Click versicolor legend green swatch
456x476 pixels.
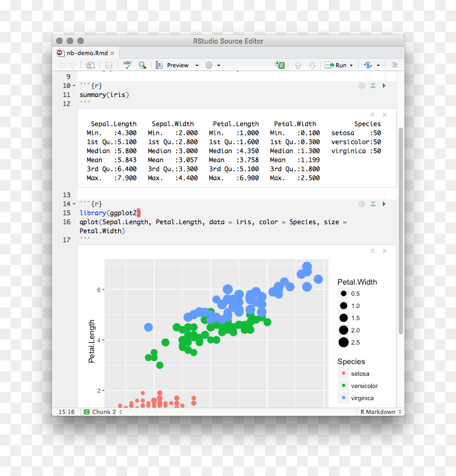[344, 385]
